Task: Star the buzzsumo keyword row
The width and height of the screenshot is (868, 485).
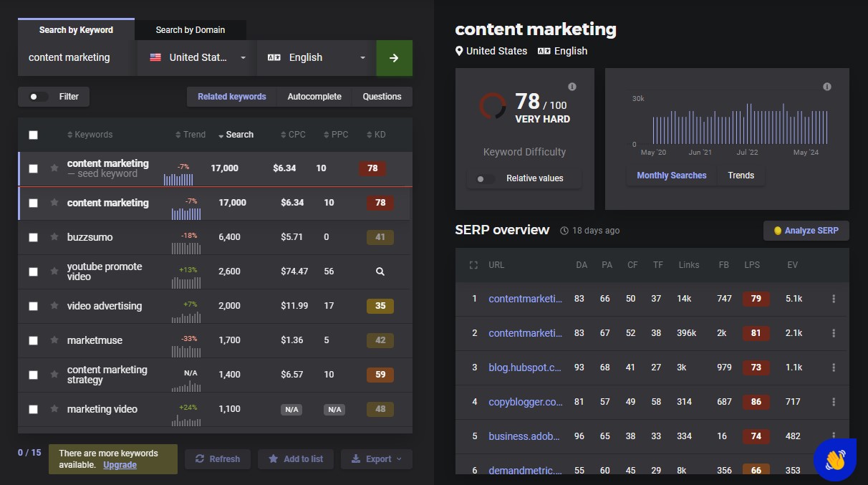Action: tap(54, 237)
